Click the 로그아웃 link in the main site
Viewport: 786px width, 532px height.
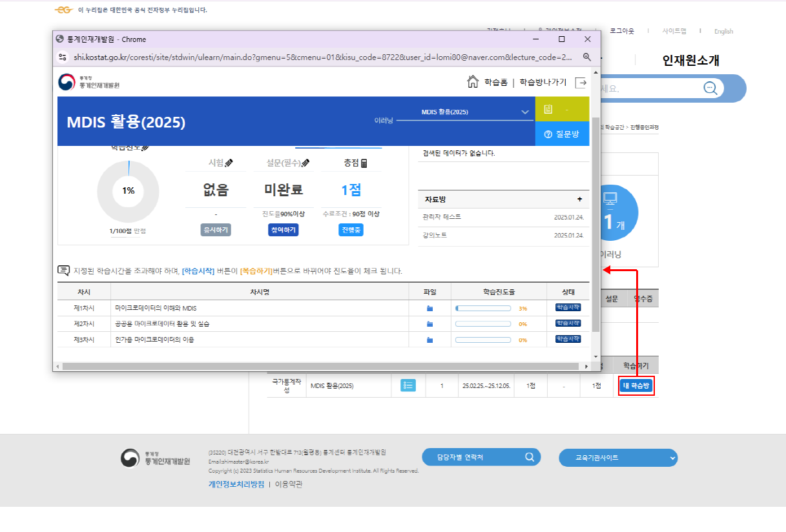tap(622, 31)
